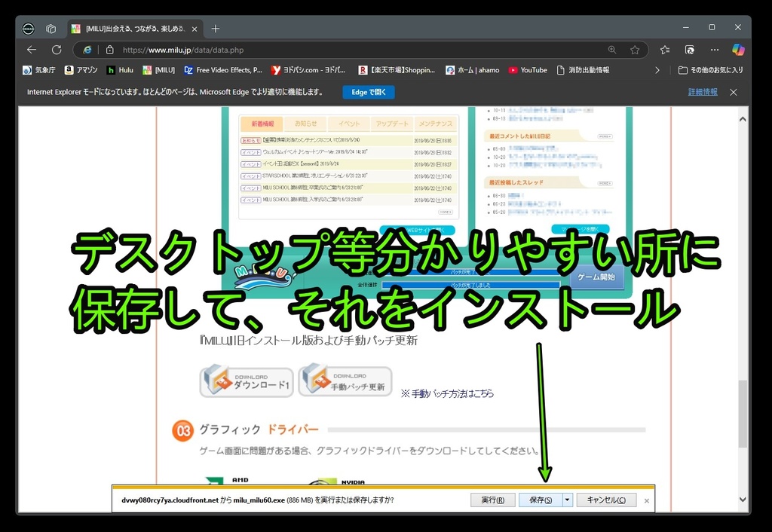Click the ゲーム開始 button
This screenshot has height=532, width=772.
[x=596, y=277]
